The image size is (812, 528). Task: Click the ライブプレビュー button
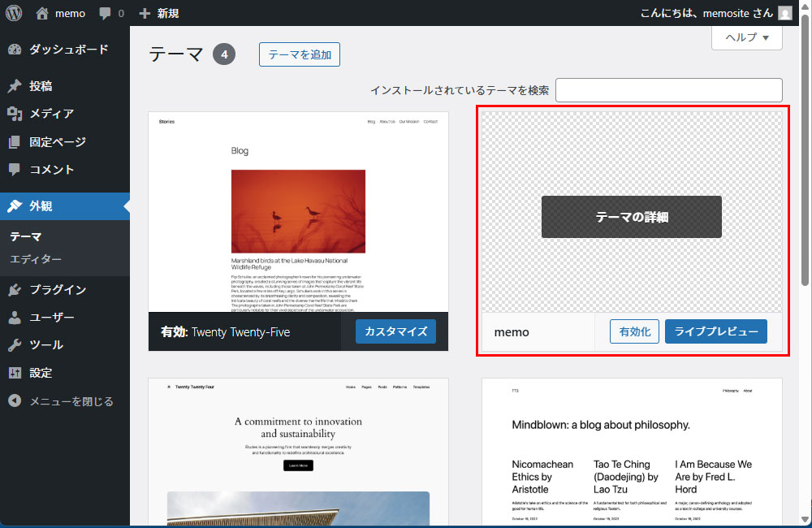(715, 331)
